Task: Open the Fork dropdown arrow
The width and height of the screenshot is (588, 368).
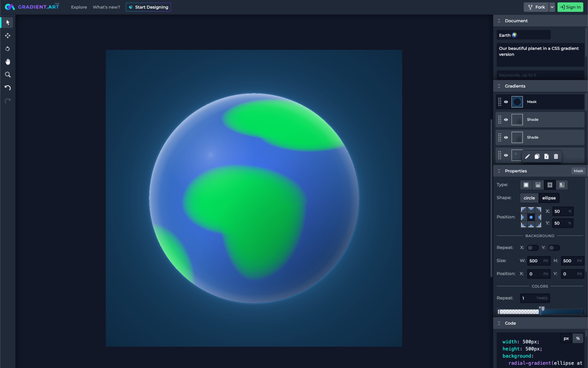Action: pos(552,7)
